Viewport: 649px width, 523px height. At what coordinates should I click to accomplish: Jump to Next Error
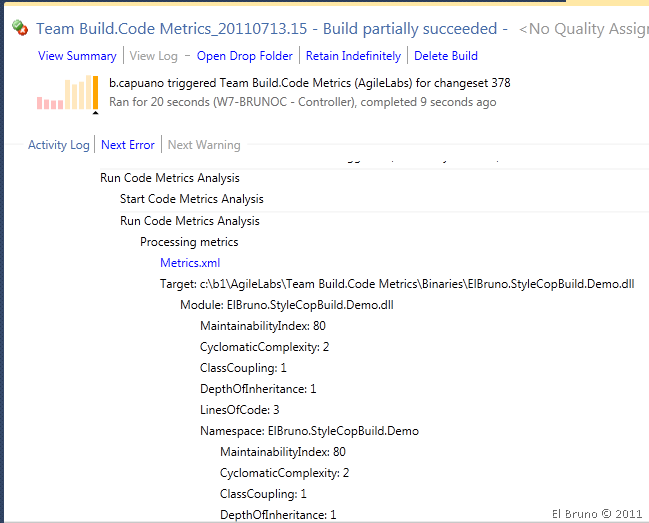pyautogui.click(x=128, y=145)
